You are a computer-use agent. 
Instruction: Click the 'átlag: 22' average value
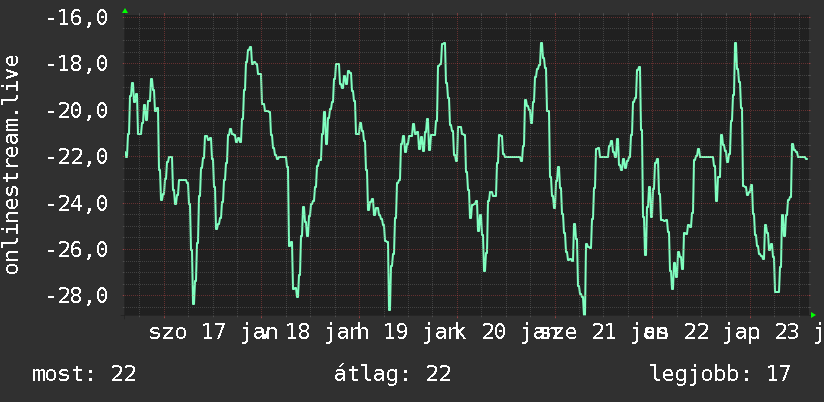(x=393, y=374)
